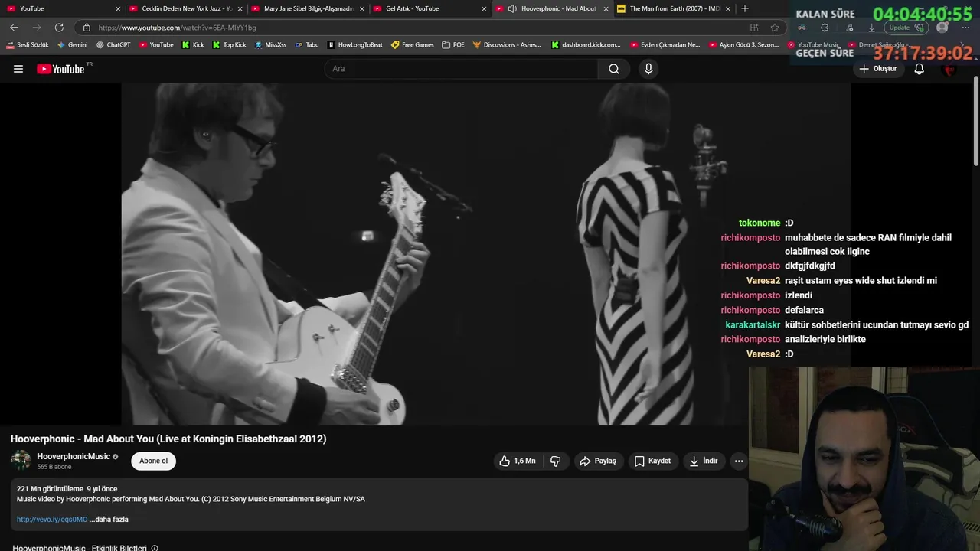Open Top Kick bookmark
The height and width of the screenshot is (551, 980).
point(229,45)
